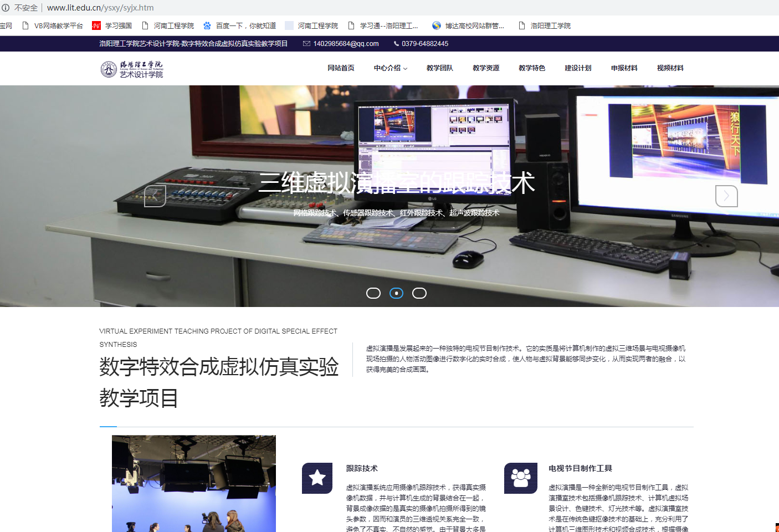Click the 申报材料 navigation link
779x532 pixels.
click(x=624, y=68)
